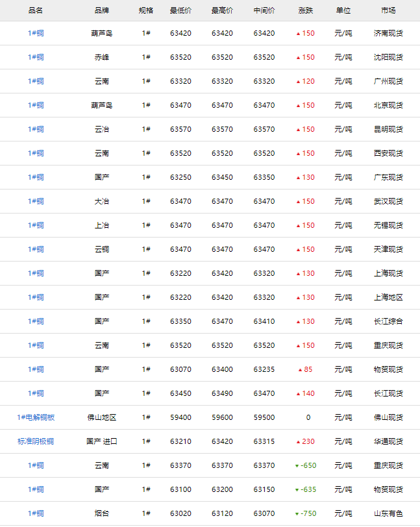Open the 1#铜 link in 山东有色 row
The image size is (420, 527).
click(36, 513)
